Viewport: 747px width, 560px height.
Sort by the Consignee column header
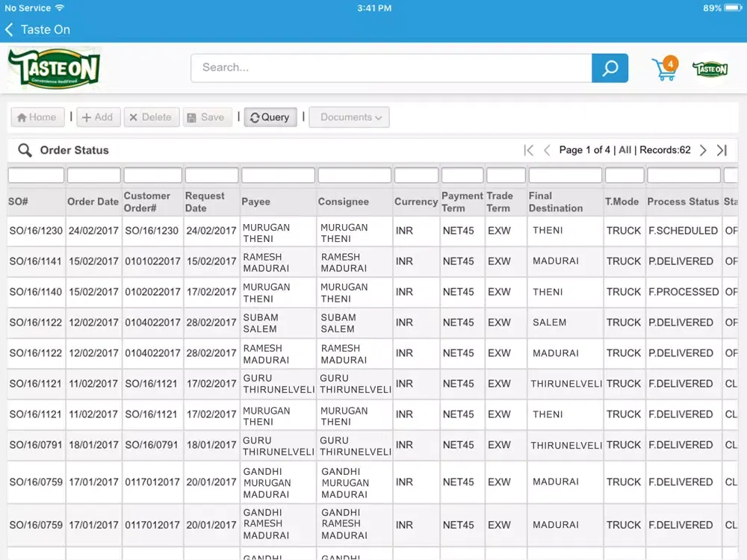344,202
